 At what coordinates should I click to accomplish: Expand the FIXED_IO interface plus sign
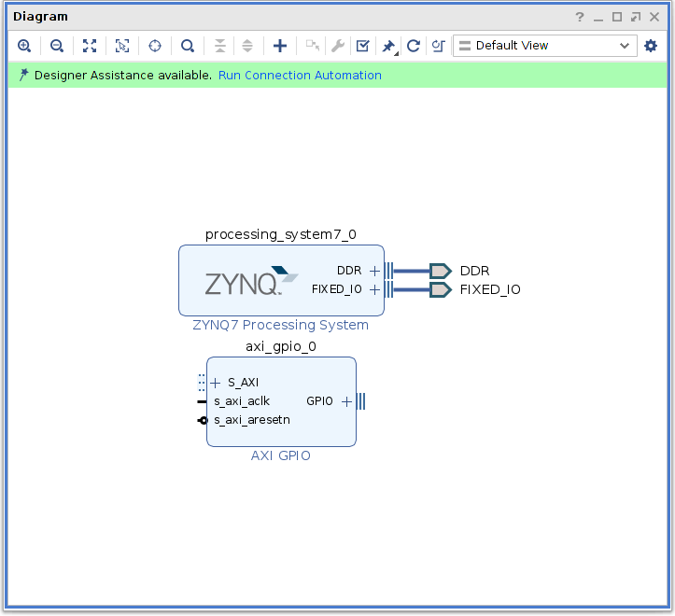[374, 289]
